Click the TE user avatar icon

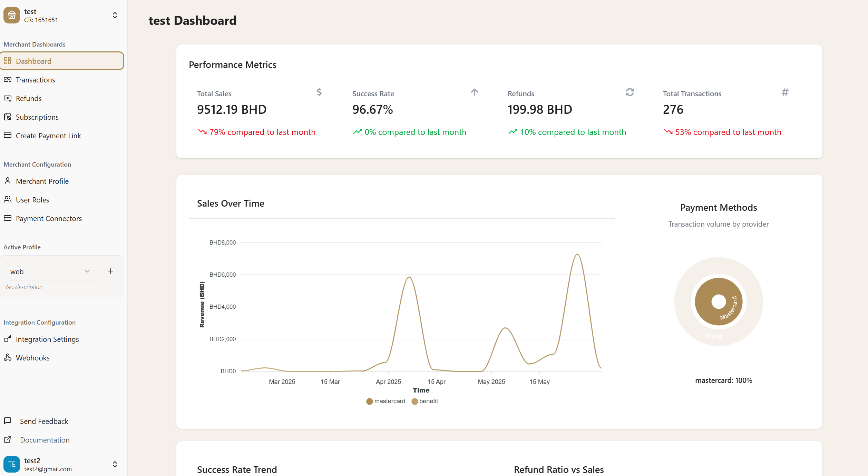click(x=12, y=464)
